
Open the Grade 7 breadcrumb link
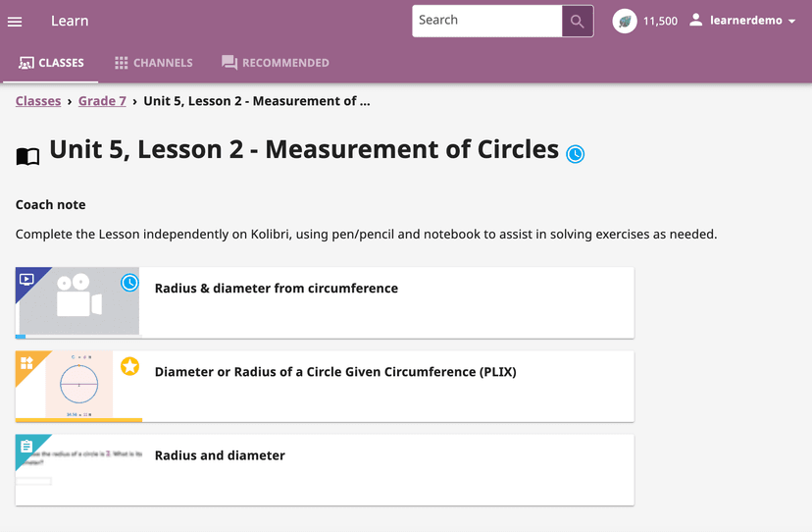click(x=102, y=101)
